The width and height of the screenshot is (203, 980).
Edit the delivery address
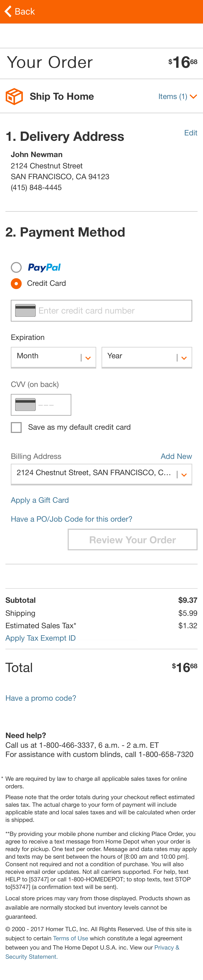coord(190,133)
